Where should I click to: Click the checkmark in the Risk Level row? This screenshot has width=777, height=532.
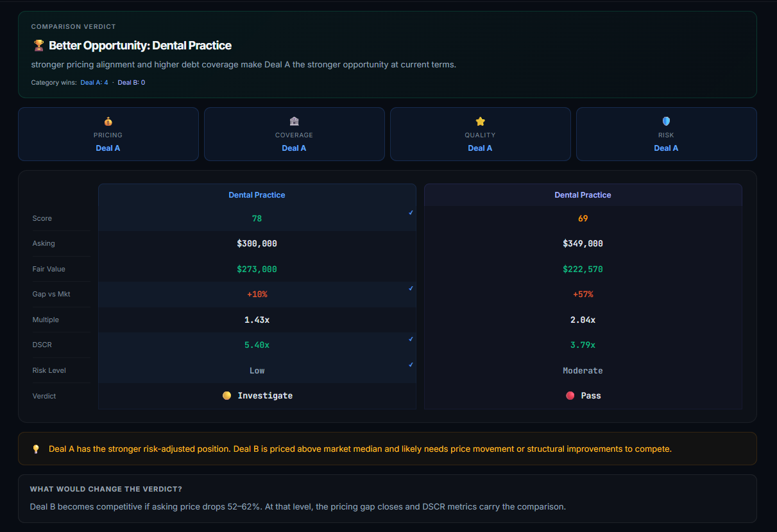tap(411, 365)
